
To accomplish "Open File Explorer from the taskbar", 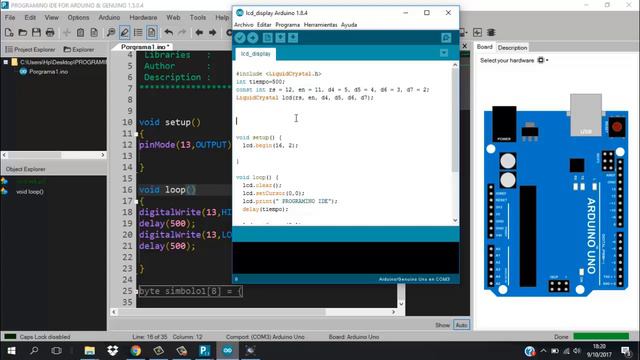I will coord(89,351).
